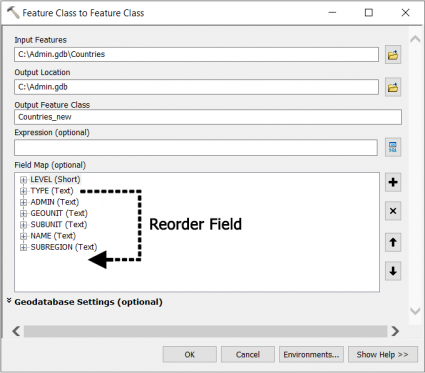The image size is (425, 373).
Task: Click the Output Feature Class name field
Action: click(208, 117)
